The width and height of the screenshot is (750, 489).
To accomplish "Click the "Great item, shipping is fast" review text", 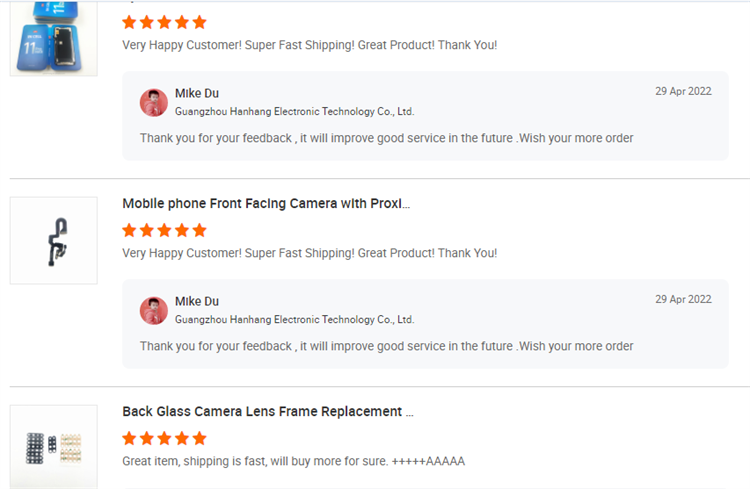I will click(x=293, y=461).
